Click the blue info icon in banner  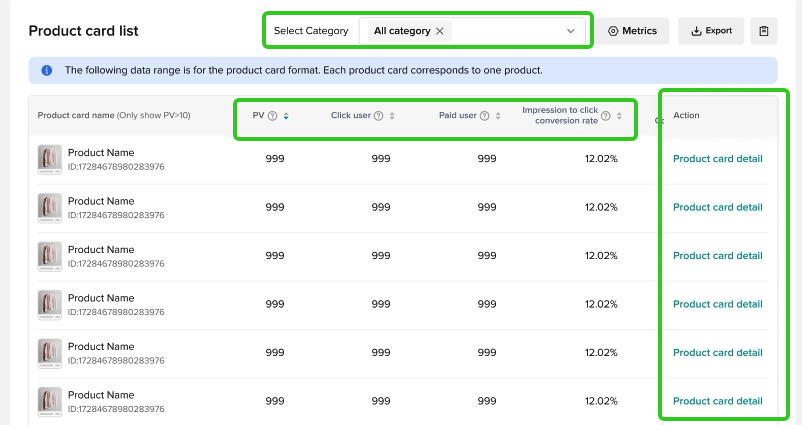(x=46, y=71)
